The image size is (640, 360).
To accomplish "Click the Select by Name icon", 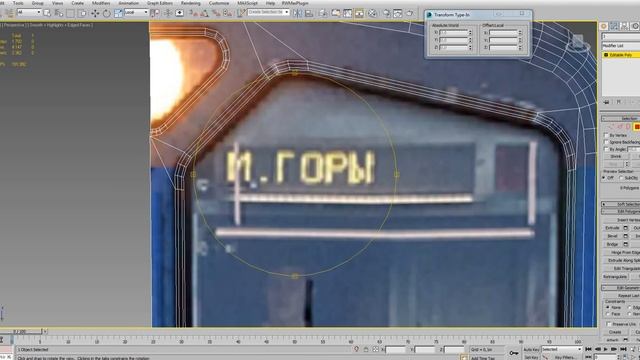I will tap(58, 13).
